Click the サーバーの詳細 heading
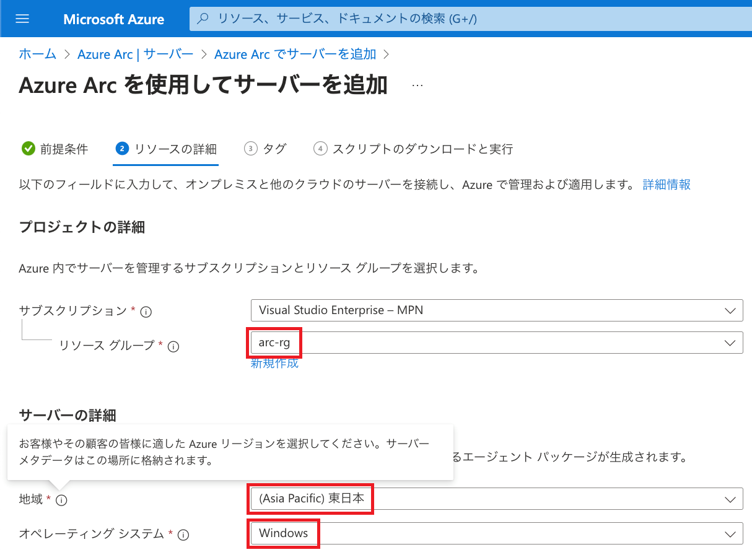The image size is (752, 560). (68, 415)
